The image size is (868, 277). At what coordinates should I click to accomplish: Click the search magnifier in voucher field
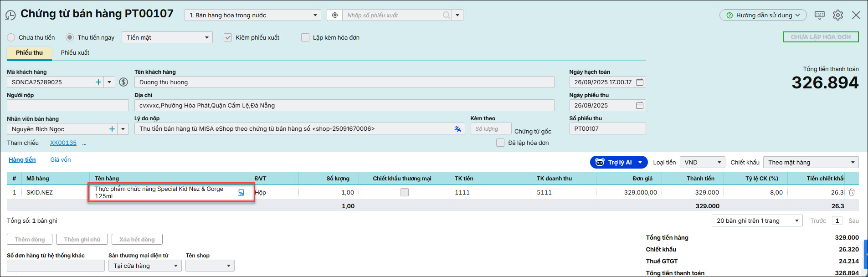click(x=446, y=15)
